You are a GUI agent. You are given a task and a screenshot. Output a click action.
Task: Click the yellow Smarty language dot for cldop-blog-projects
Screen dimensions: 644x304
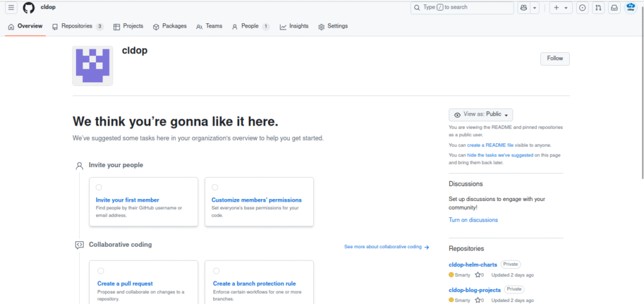[452, 300]
